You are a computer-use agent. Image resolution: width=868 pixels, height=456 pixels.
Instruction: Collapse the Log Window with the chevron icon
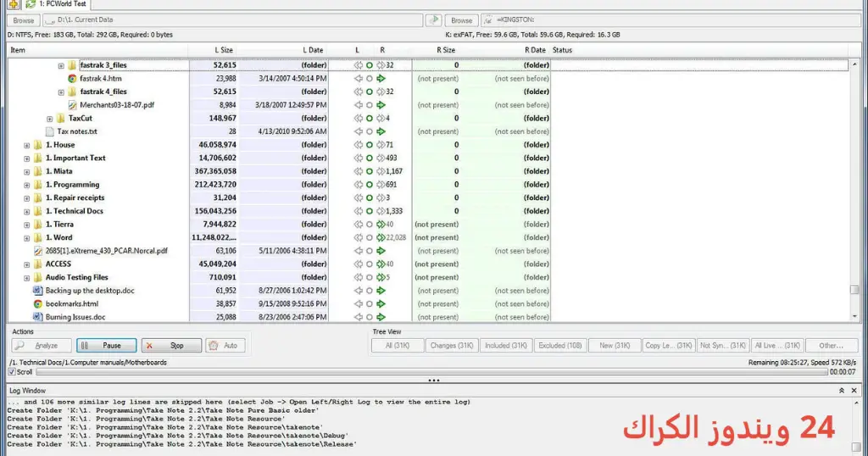(x=842, y=391)
